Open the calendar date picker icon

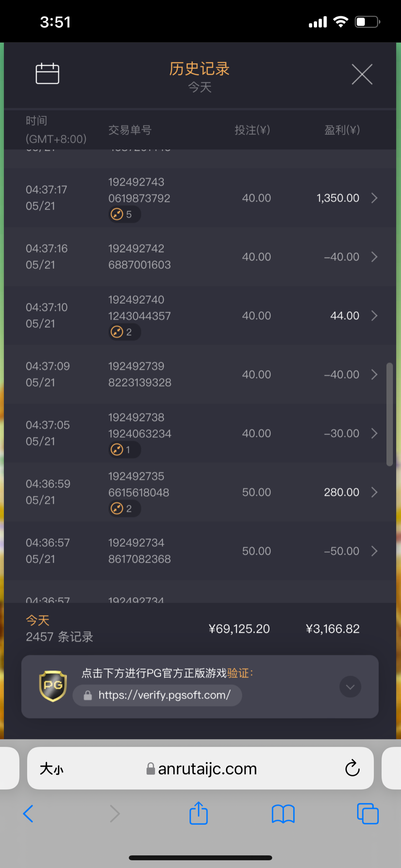point(47,73)
